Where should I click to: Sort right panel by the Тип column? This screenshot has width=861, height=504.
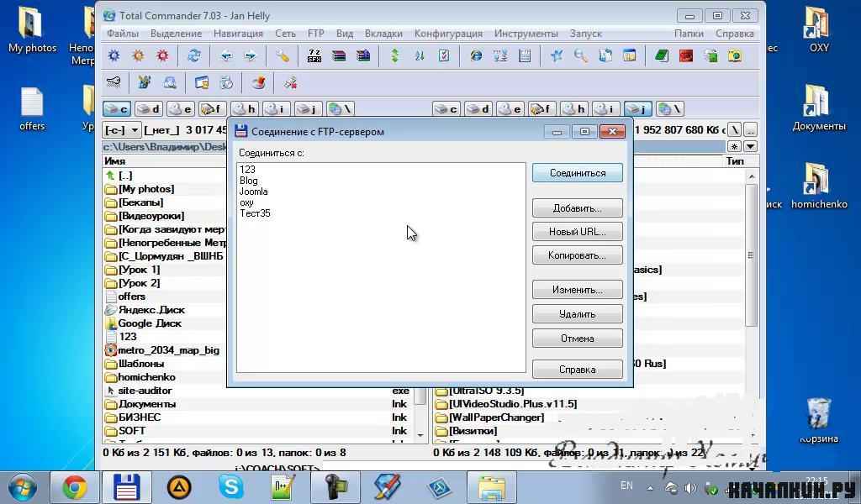point(735,161)
